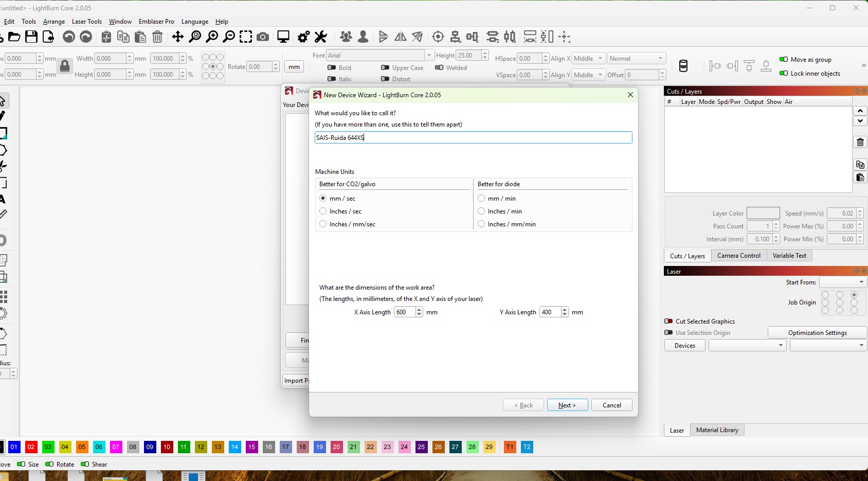Select the Inches / min radio button
This screenshot has height=481, width=868.
pos(481,211)
